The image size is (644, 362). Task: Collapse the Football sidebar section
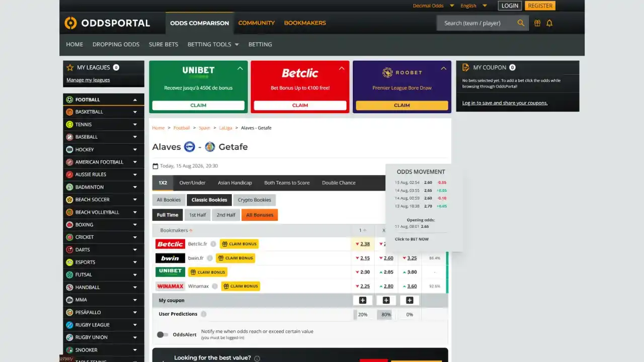[x=135, y=100]
